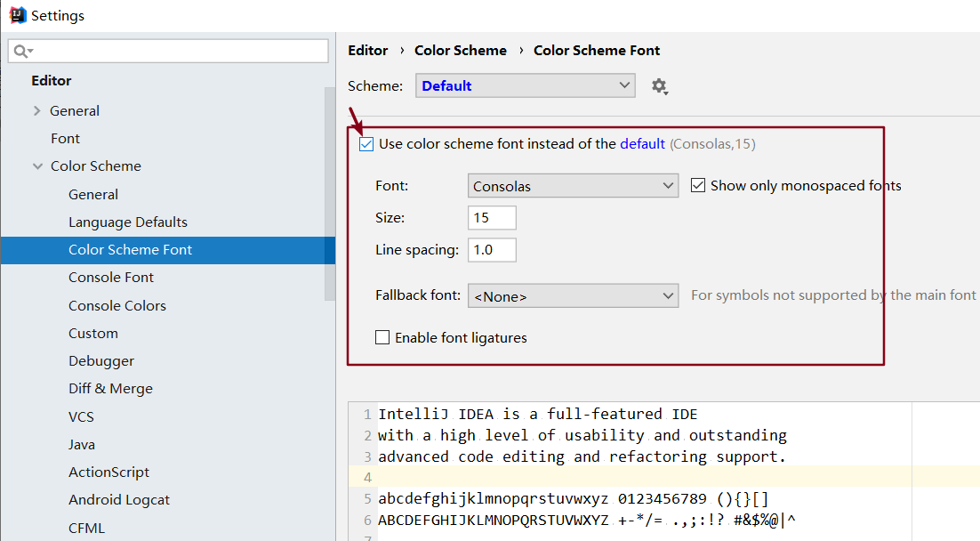Click Color Scheme in the breadcrumb
This screenshot has height=541, width=980.
click(x=461, y=51)
